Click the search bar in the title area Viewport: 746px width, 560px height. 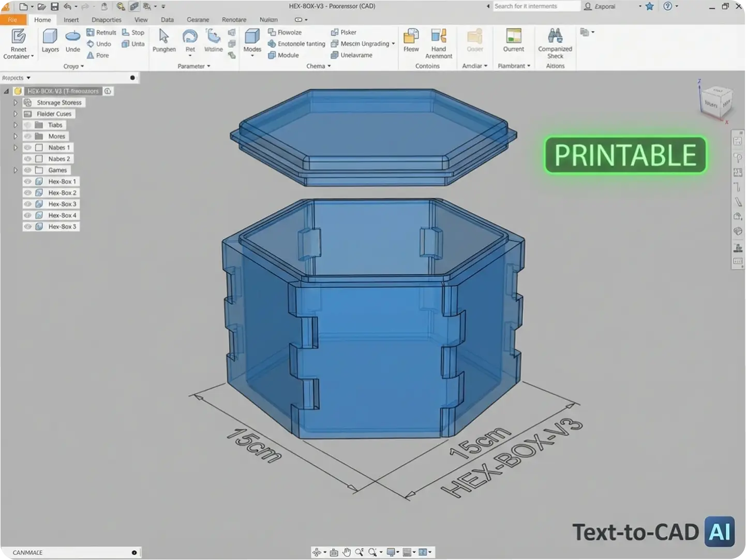(x=535, y=6)
